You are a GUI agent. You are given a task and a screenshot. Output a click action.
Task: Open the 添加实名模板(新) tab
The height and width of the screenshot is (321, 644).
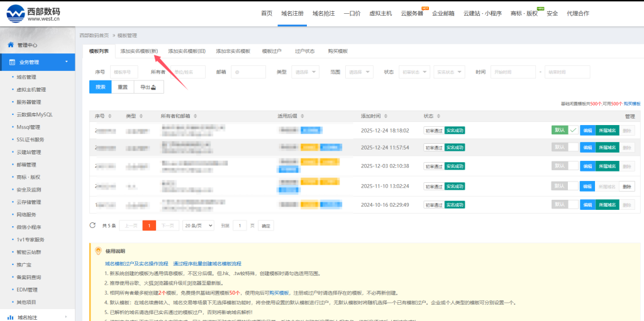click(x=139, y=52)
